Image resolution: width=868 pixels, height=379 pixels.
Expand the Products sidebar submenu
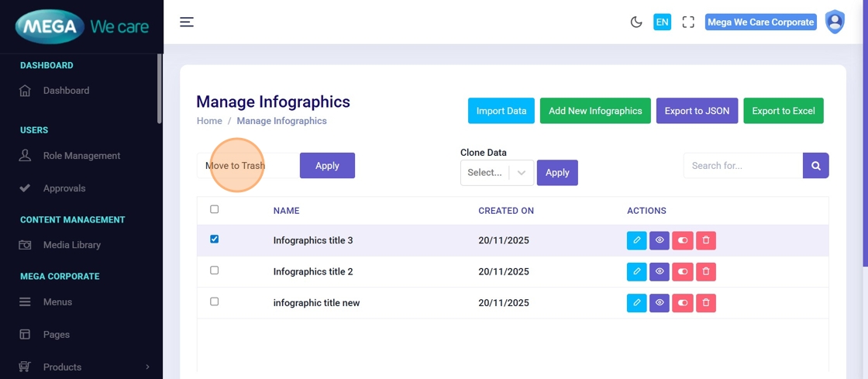pos(147,367)
